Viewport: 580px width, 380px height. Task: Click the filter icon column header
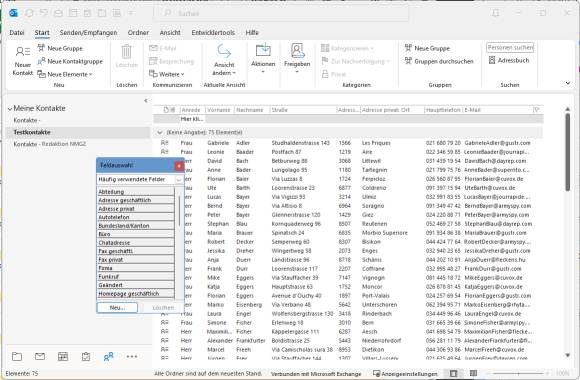point(536,110)
